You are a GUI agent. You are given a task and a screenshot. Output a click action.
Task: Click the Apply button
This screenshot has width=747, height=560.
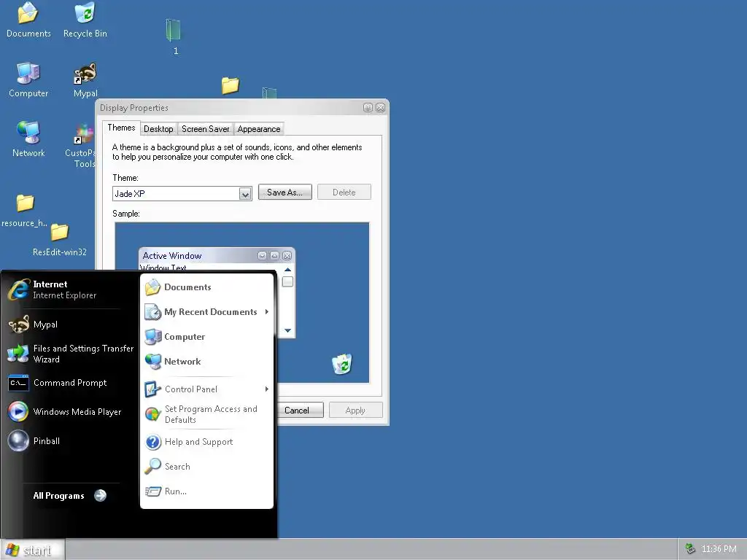pos(355,411)
